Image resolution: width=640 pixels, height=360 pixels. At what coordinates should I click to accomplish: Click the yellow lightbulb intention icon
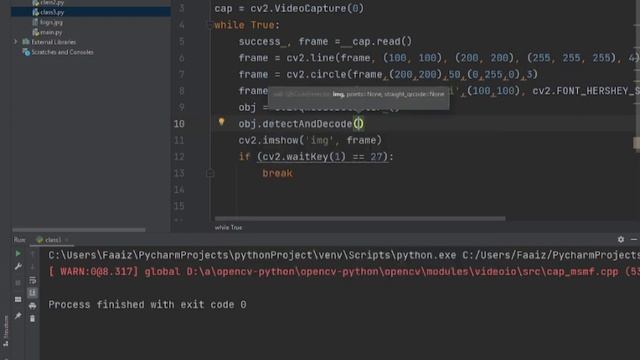pyautogui.click(x=221, y=121)
